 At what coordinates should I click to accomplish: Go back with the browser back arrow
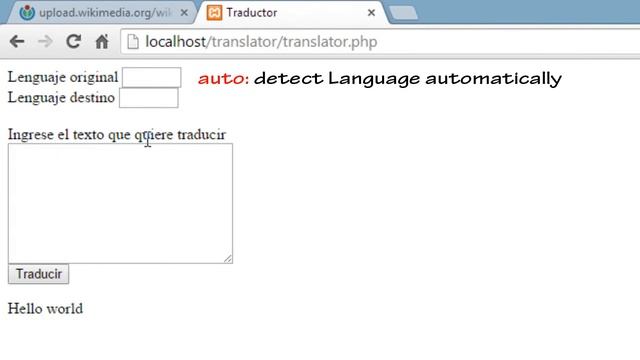pos(17,42)
